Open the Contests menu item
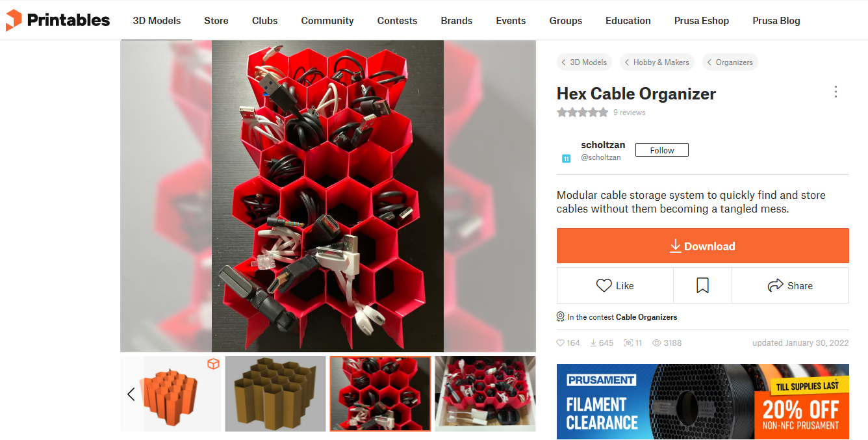Image resolution: width=868 pixels, height=440 pixels. [x=397, y=21]
